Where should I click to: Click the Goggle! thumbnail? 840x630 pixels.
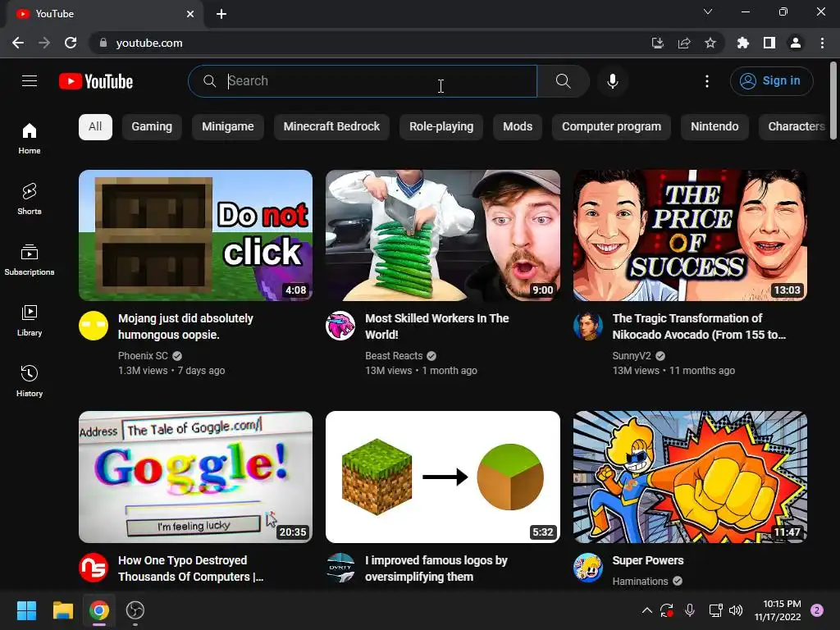195,477
